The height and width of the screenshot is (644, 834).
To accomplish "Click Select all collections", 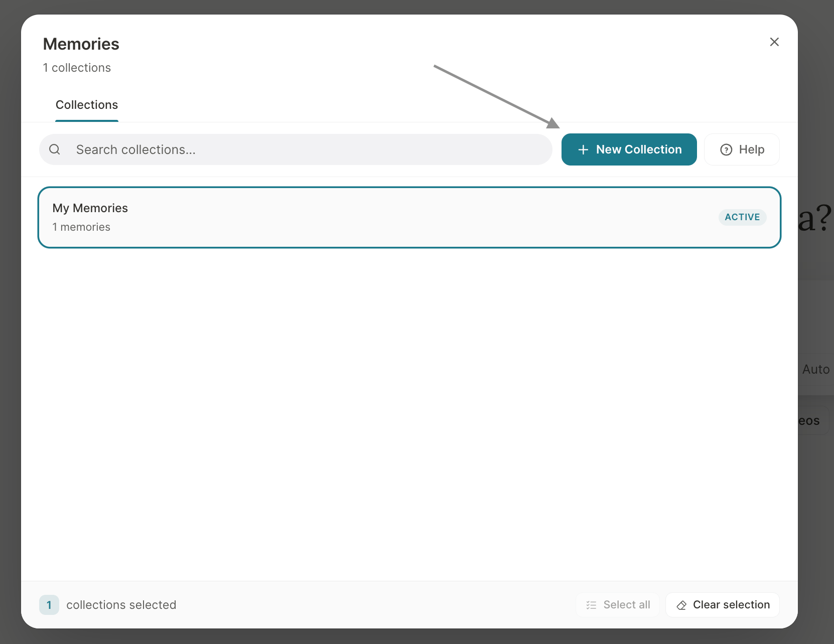I will tap(617, 605).
